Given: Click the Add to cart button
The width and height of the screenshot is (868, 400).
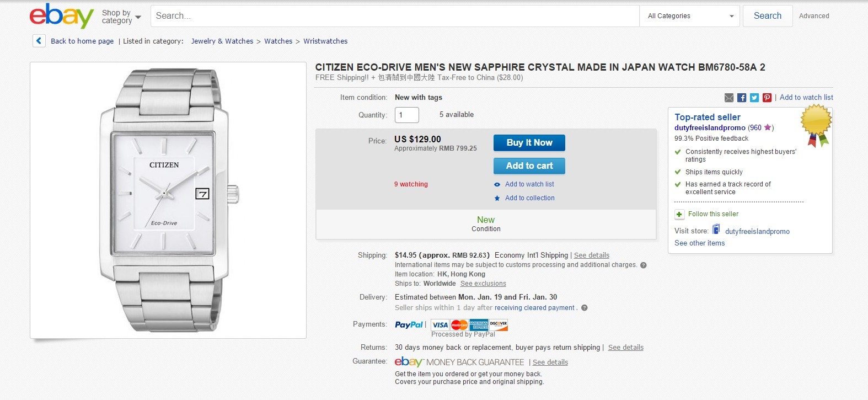Looking at the screenshot, I should tap(529, 166).
